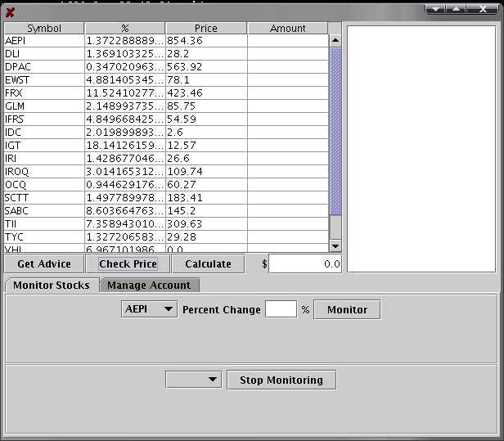Click the Percent Change input field

click(x=281, y=310)
